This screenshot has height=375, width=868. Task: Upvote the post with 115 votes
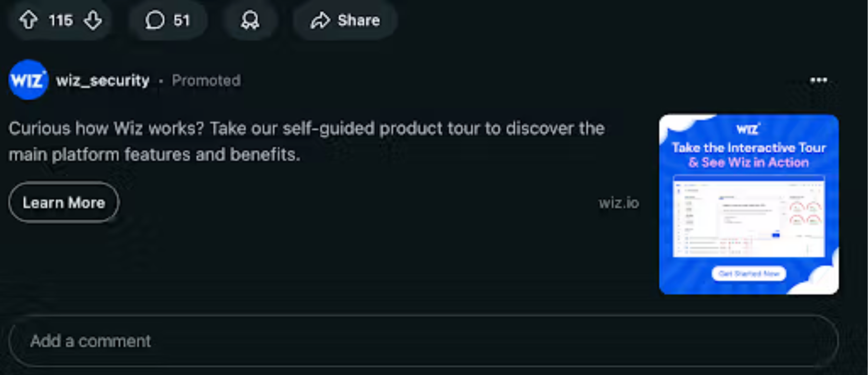(x=29, y=20)
